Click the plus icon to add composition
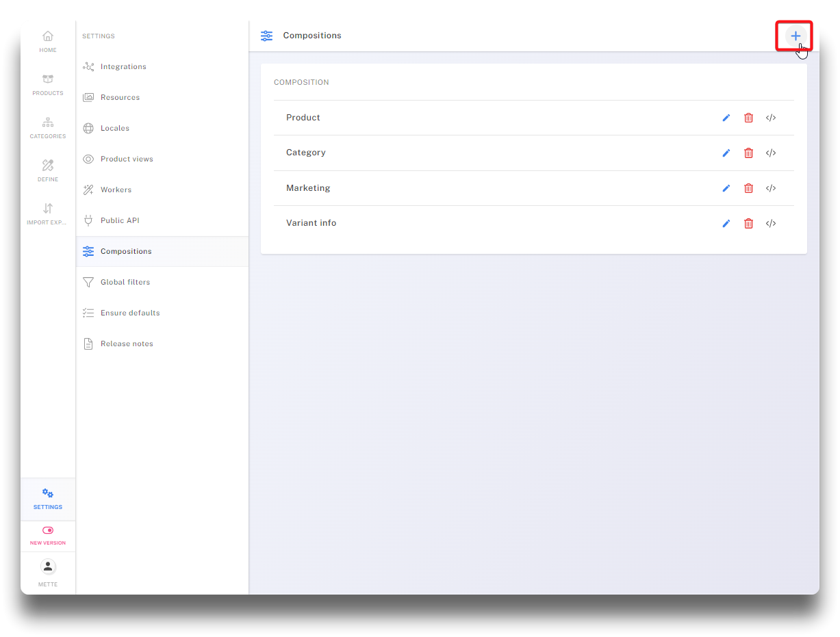The width and height of the screenshot is (840, 637). pos(795,36)
